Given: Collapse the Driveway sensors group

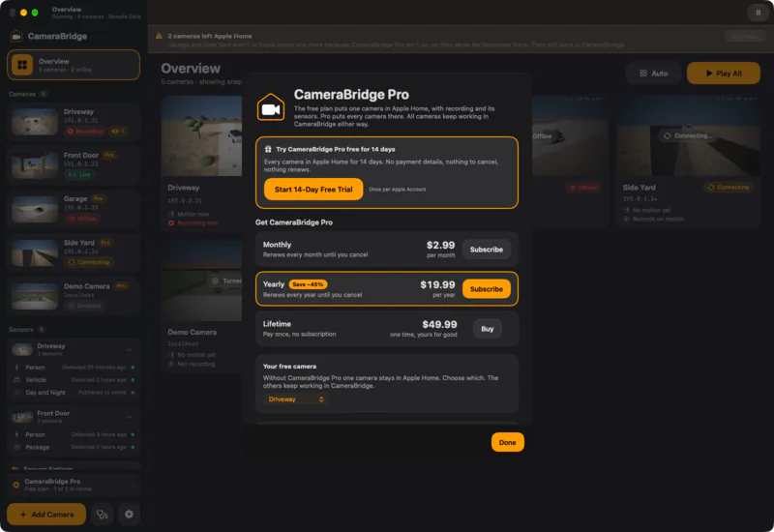Looking at the screenshot, I should [x=129, y=349].
